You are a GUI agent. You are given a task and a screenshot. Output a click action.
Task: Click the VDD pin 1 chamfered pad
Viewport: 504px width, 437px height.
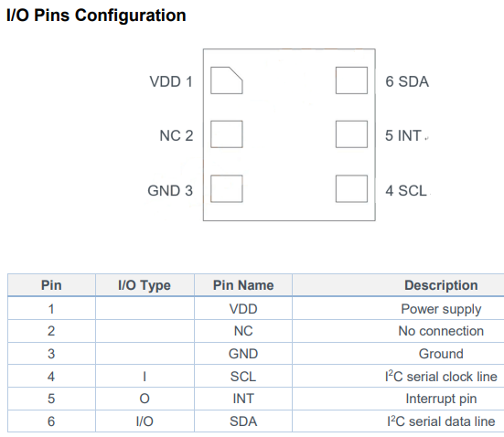pyautogui.click(x=227, y=80)
